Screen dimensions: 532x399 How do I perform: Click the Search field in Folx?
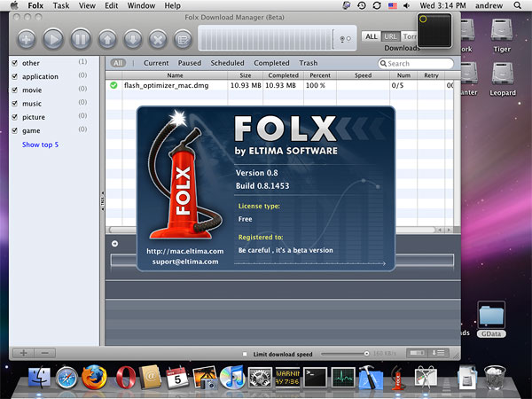pos(416,64)
